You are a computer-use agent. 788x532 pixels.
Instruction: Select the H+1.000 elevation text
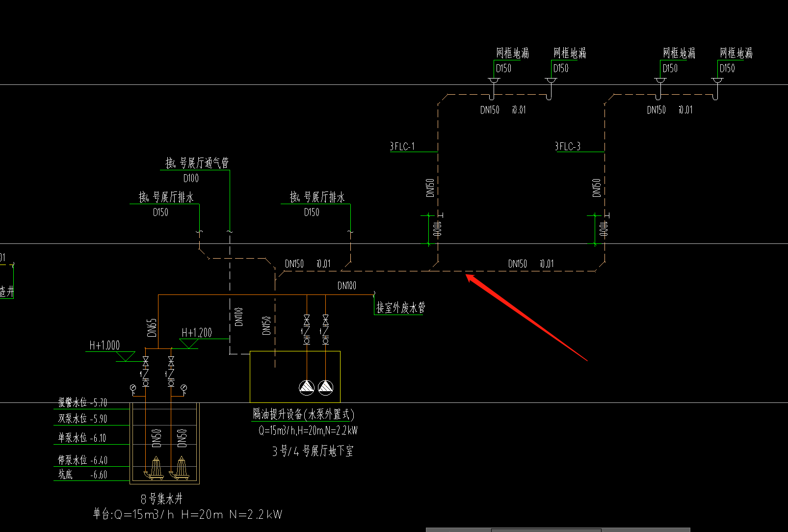[x=105, y=346]
